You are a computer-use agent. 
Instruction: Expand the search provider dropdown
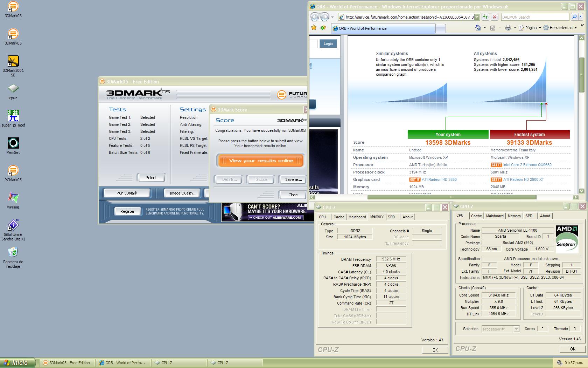tap(581, 17)
